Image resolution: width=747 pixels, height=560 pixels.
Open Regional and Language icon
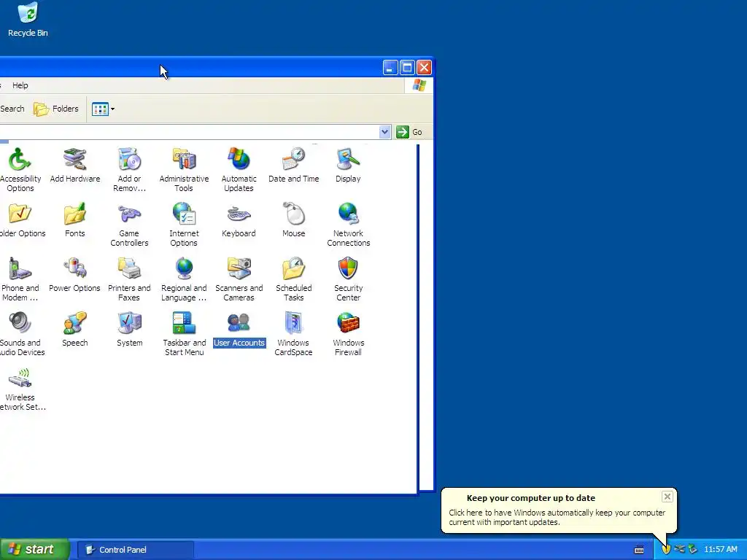click(184, 279)
